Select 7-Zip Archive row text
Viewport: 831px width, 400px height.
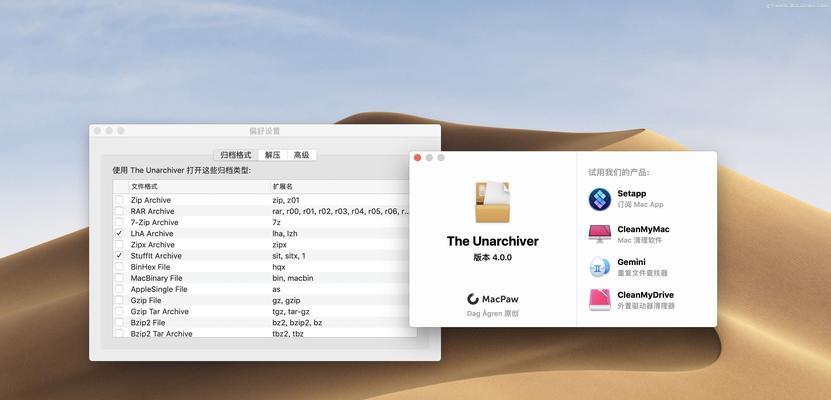(x=154, y=223)
